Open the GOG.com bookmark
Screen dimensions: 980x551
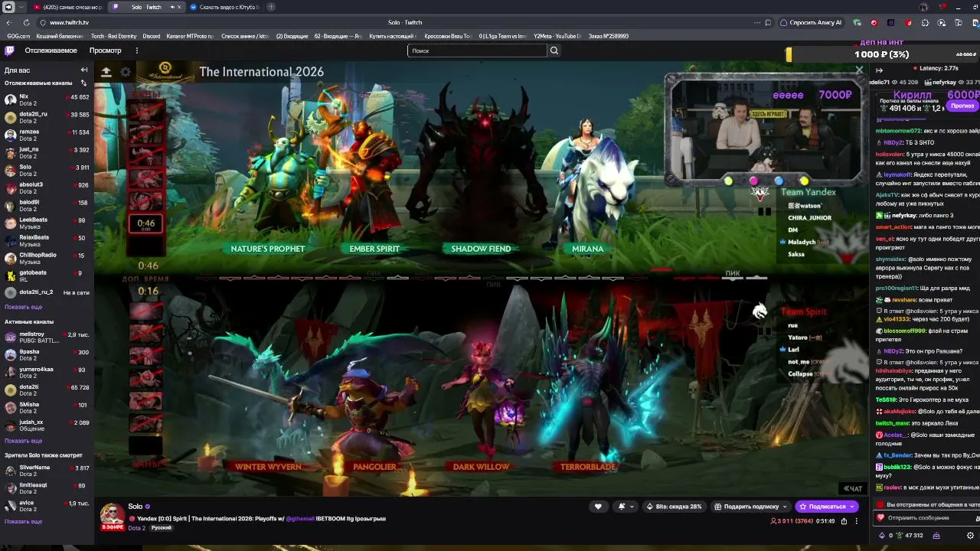point(18,36)
